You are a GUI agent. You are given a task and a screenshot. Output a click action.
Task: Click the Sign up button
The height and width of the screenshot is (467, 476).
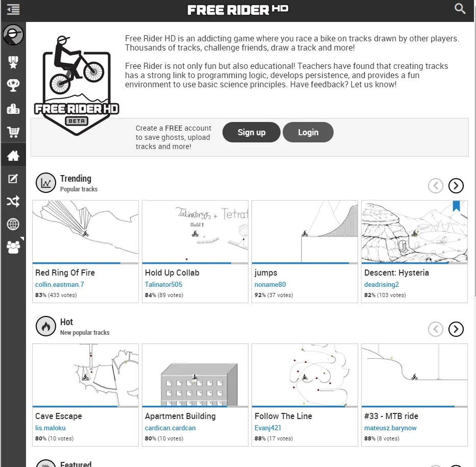tap(251, 132)
